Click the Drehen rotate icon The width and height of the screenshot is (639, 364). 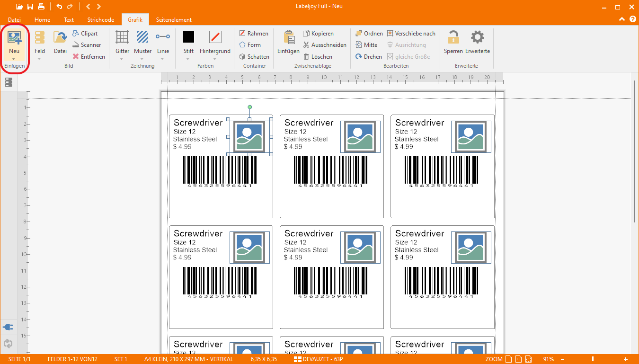359,56
